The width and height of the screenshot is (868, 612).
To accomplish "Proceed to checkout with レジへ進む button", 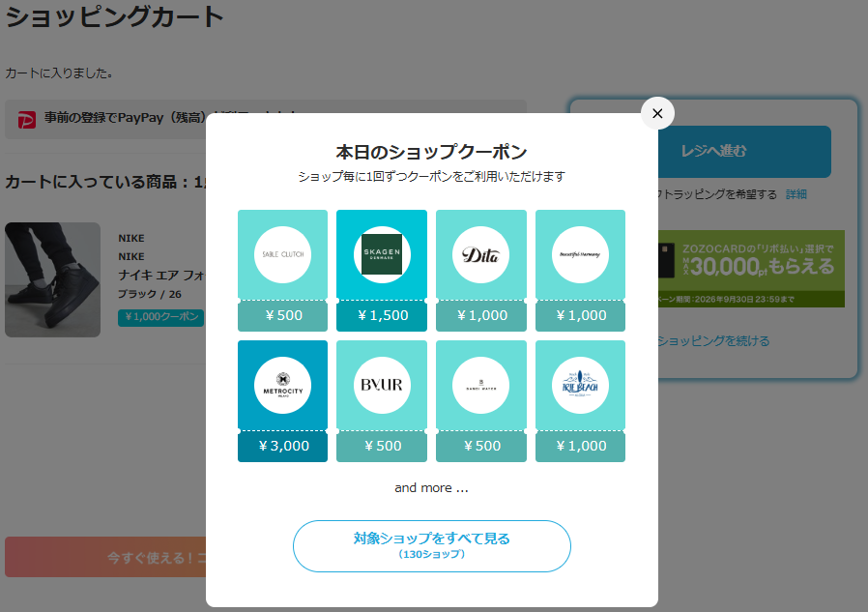I will click(x=744, y=151).
